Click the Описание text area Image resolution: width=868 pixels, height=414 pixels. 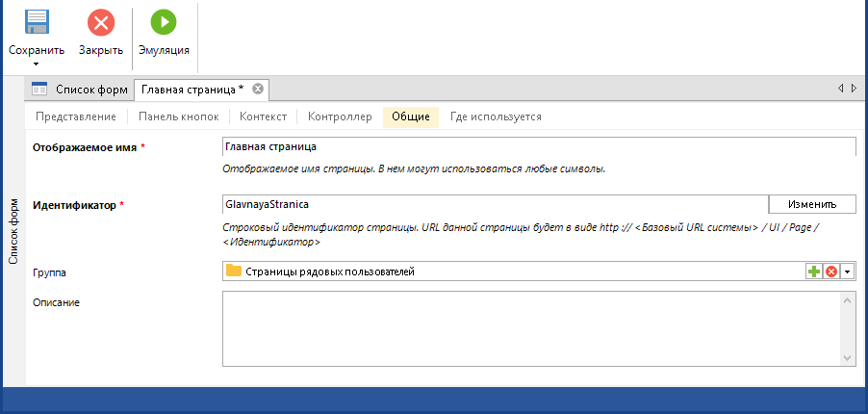pos(531,329)
